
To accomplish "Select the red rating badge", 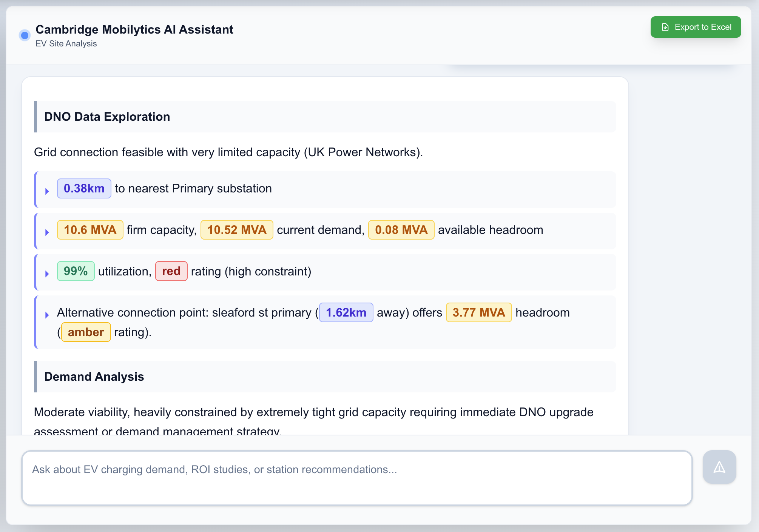I will (x=171, y=271).
